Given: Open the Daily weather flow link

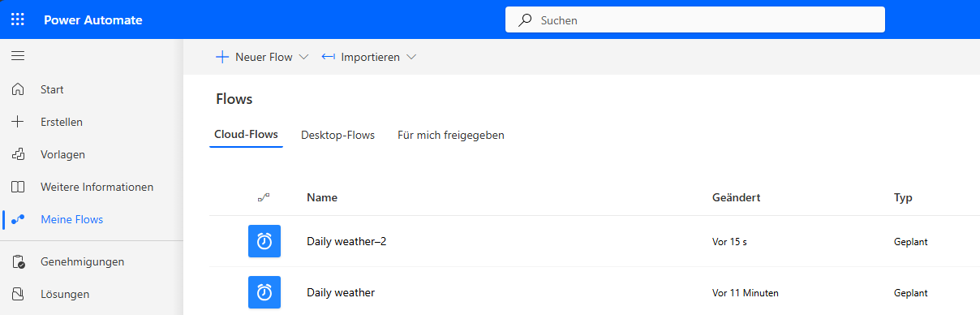Looking at the screenshot, I should (x=341, y=292).
